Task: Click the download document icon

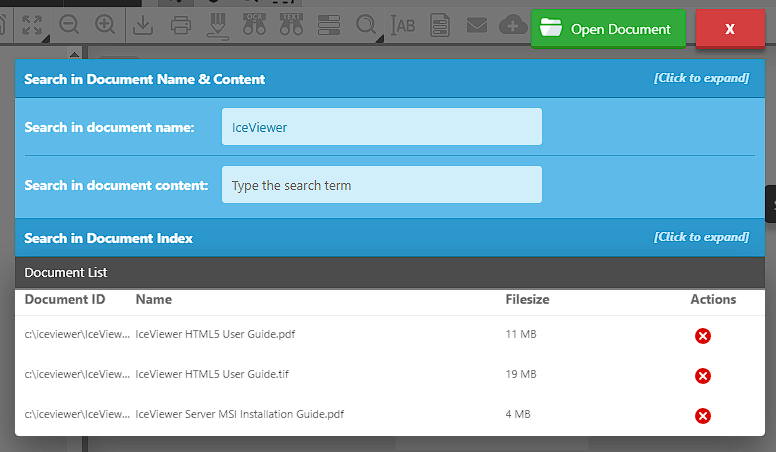Action: tap(143, 25)
